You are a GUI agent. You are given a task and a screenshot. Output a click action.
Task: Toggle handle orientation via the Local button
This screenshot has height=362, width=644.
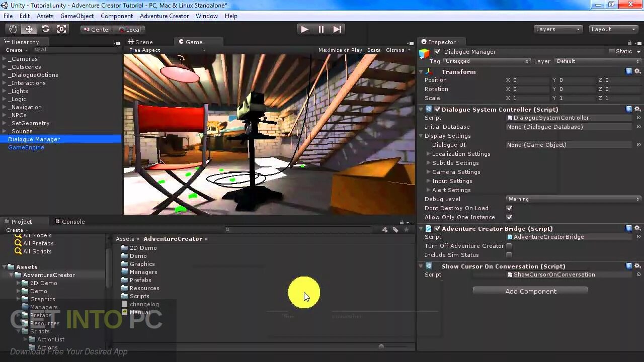click(129, 29)
